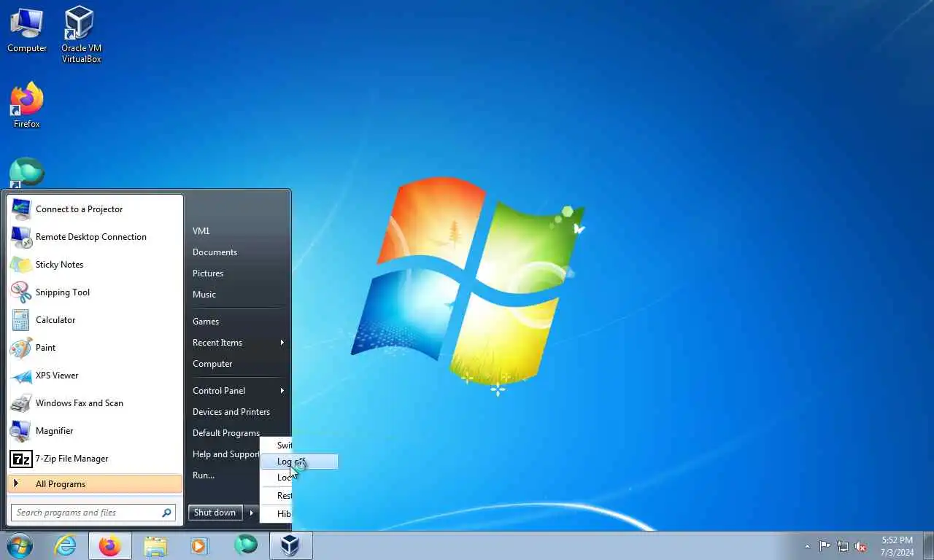
Task: Open Documents from Start menu
Action: tap(237, 252)
